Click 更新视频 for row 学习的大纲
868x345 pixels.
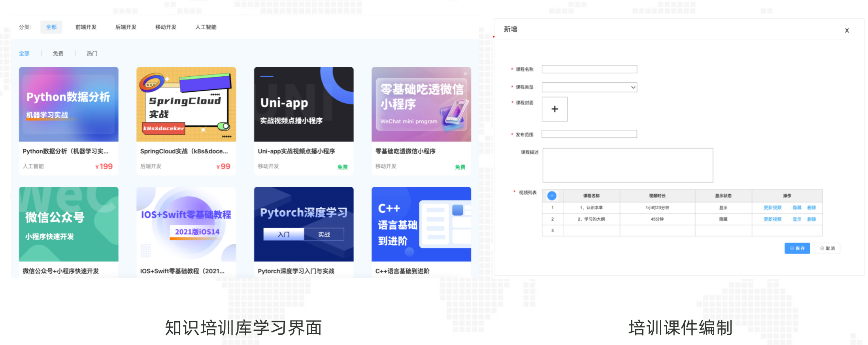(772, 219)
